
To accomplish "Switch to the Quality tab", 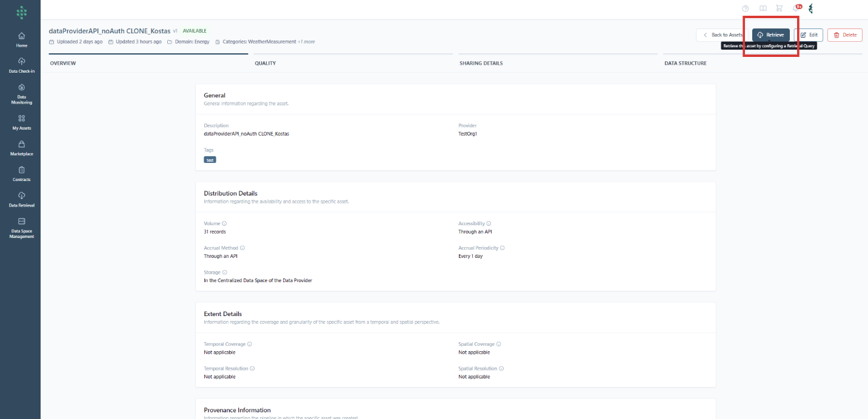I will pyautogui.click(x=265, y=63).
